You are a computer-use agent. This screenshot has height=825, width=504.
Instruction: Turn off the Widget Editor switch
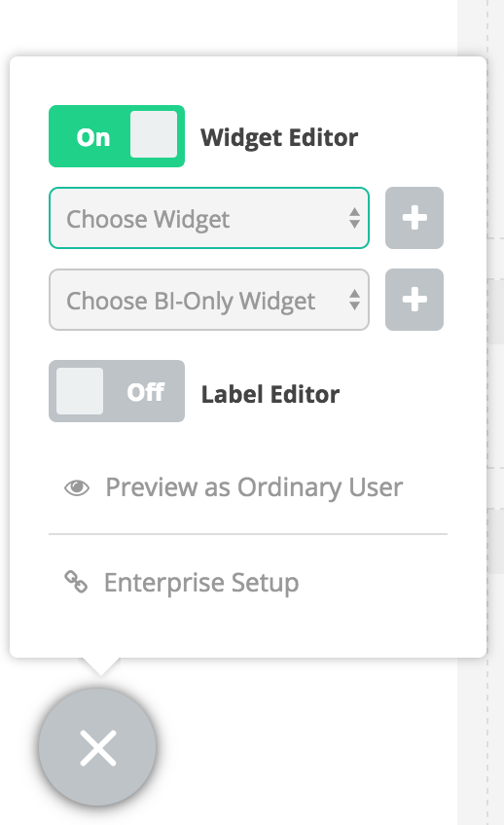[117, 136]
